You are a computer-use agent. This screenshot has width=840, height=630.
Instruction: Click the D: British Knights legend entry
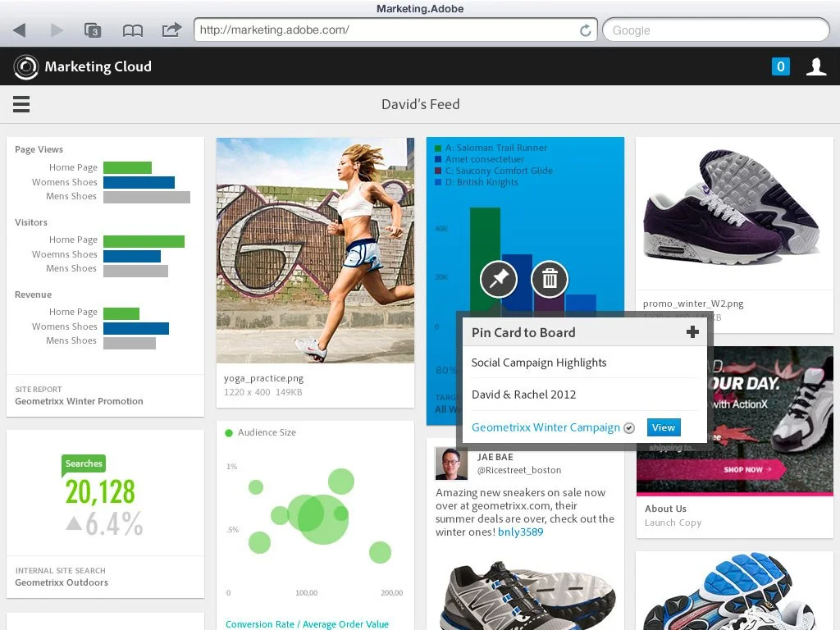477,182
